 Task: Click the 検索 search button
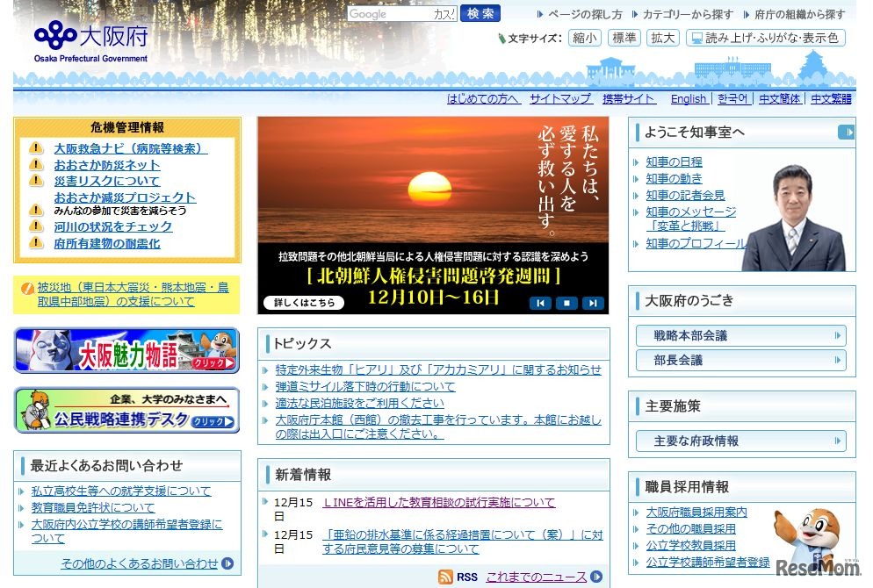coord(480,13)
